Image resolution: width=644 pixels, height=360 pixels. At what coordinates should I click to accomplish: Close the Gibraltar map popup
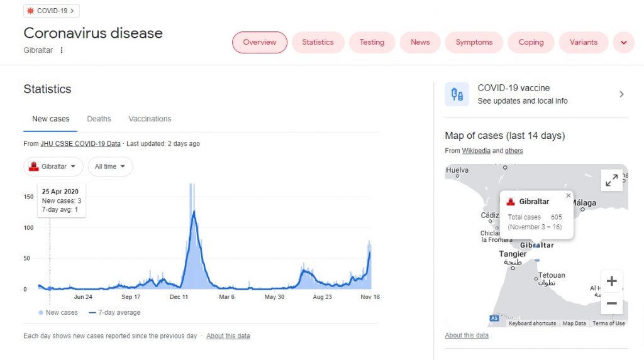click(569, 196)
